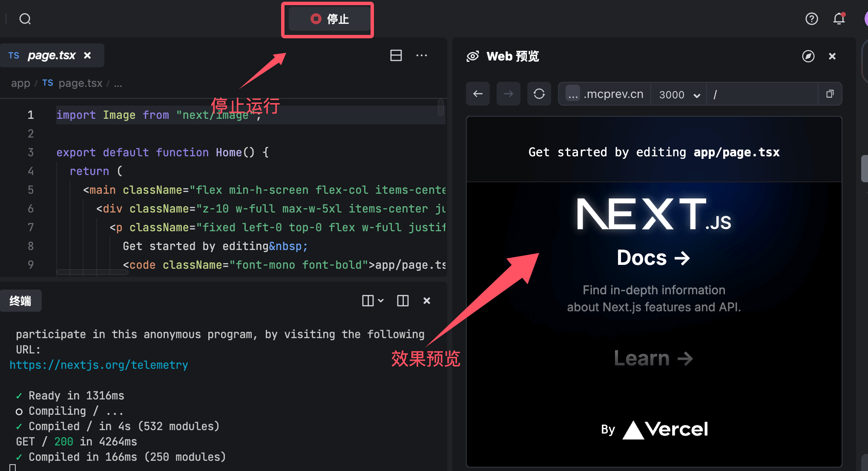The height and width of the screenshot is (471, 868).
Task: Toggle the terminal side panel layout
Action: pyautogui.click(x=403, y=301)
